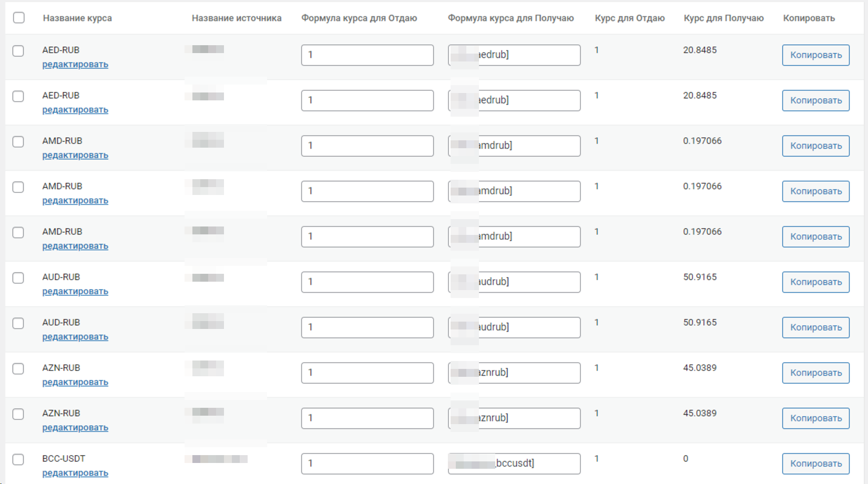Focus the Отдаю formula field for BCC-USDT
Viewport: 868px width, 484px height.
367,464
